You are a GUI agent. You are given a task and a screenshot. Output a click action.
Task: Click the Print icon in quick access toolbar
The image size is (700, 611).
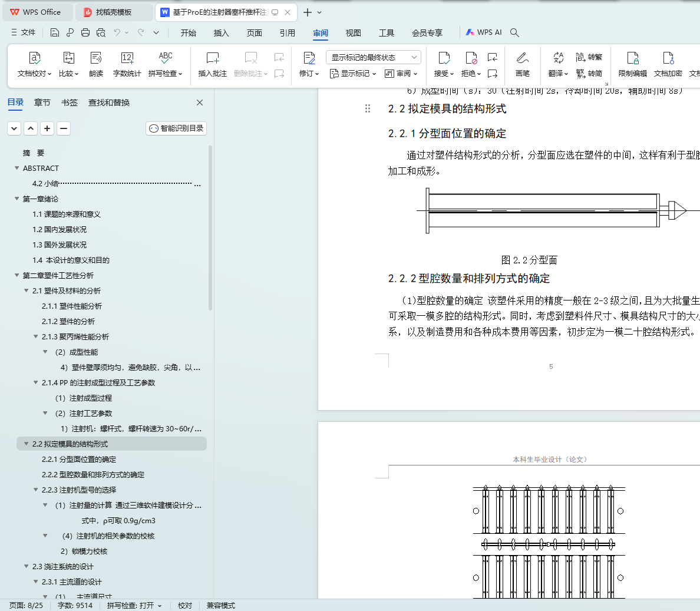point(85,32)
